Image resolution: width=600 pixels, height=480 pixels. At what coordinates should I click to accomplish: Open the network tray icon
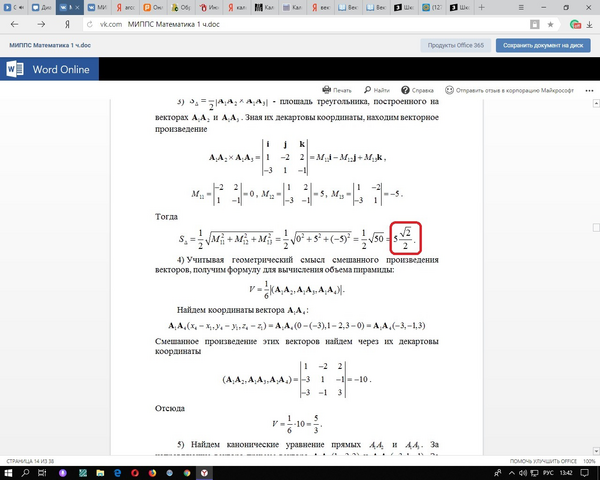[534, 473]
